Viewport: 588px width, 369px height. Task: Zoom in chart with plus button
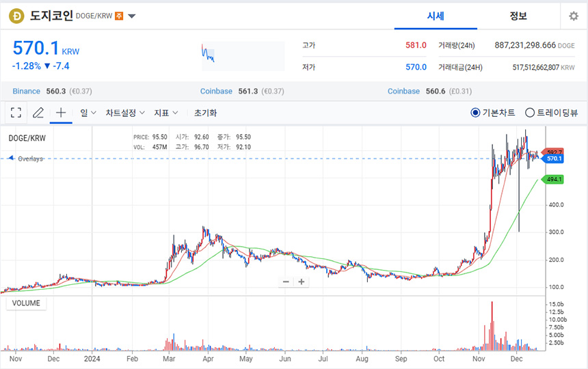pos(301,282)
